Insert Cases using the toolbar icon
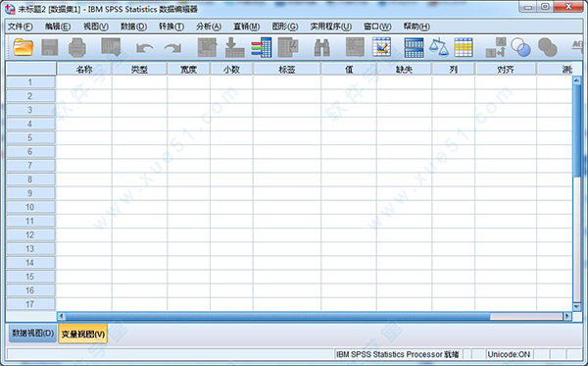 point(355,47)
